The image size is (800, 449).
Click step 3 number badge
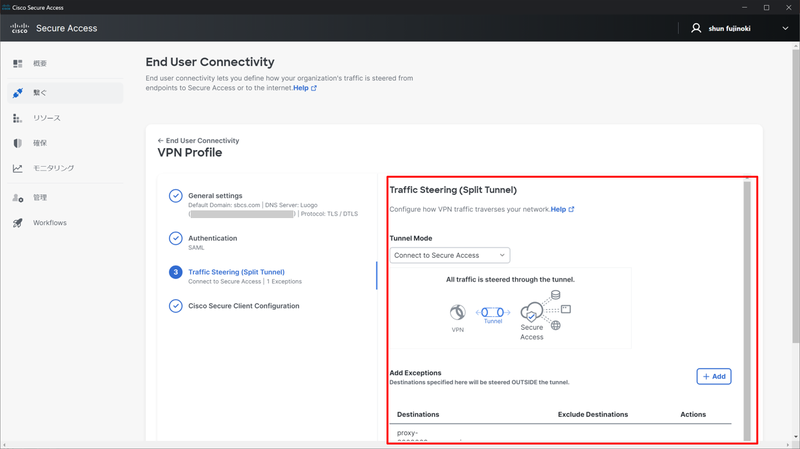(176, 272)
